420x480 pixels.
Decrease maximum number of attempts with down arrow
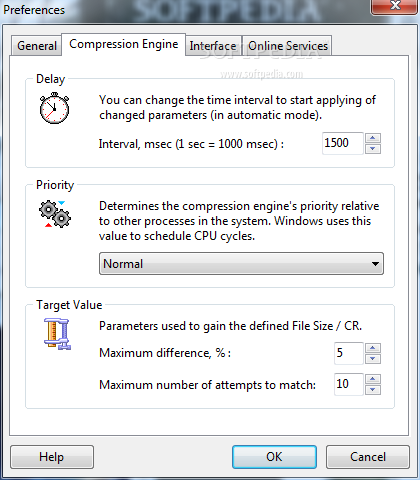tap(373, 390)
